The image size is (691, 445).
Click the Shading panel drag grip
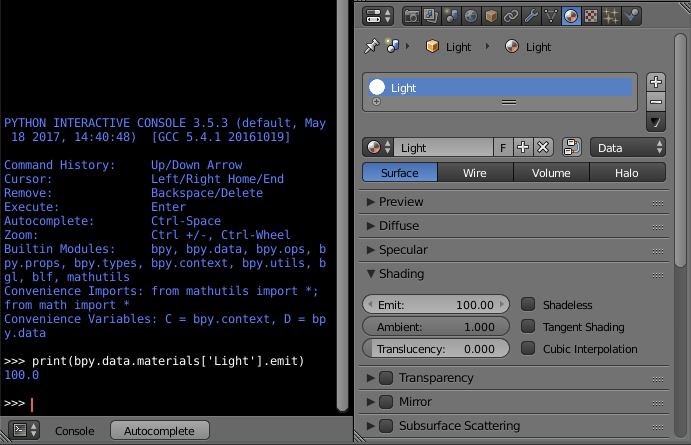(658, 275)
